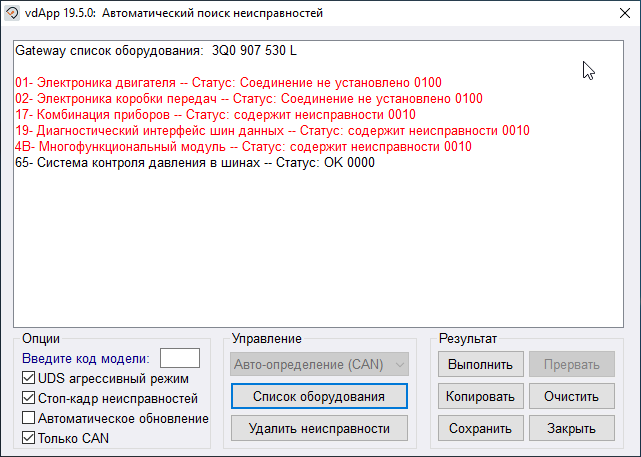The width and height of the screenshot is (641, 457).
Task: Select the 01- Электроника двигателя line
Action: tap(228, 82)
